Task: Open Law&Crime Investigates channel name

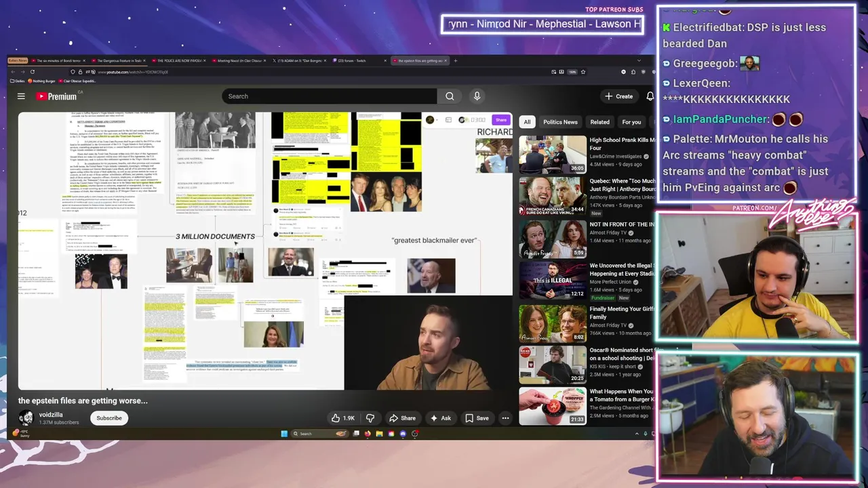Action: pyautogui.click(x=616, y=157)
